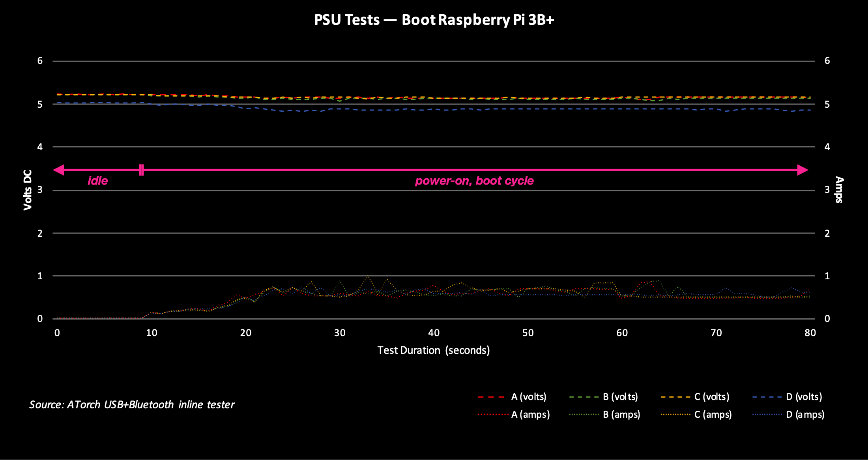Select the 'B (amps)' legend entry
This screenshot has width=868, height=460.
[x=621, y=414]
